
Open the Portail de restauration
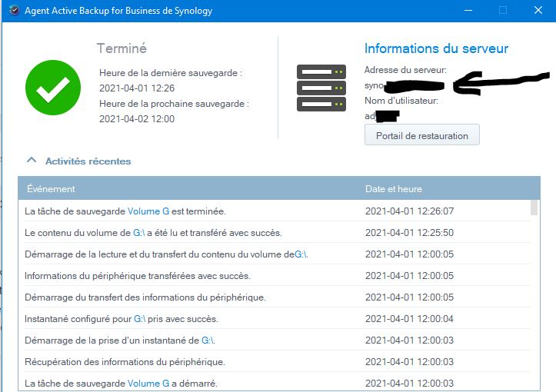click(x=421, y=135)
